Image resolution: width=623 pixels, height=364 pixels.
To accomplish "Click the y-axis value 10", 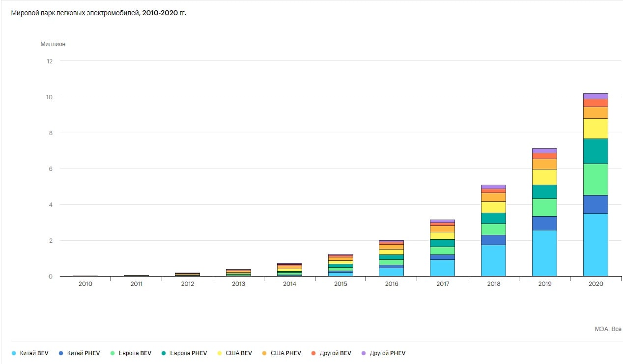I will [49, 97].
